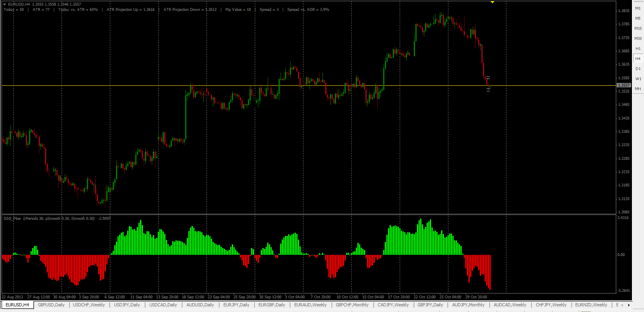The width and height of the screenshot is (644, 312).
Task: Open the GBPUSD,Daily chart tab
Action: pos(51,305)
